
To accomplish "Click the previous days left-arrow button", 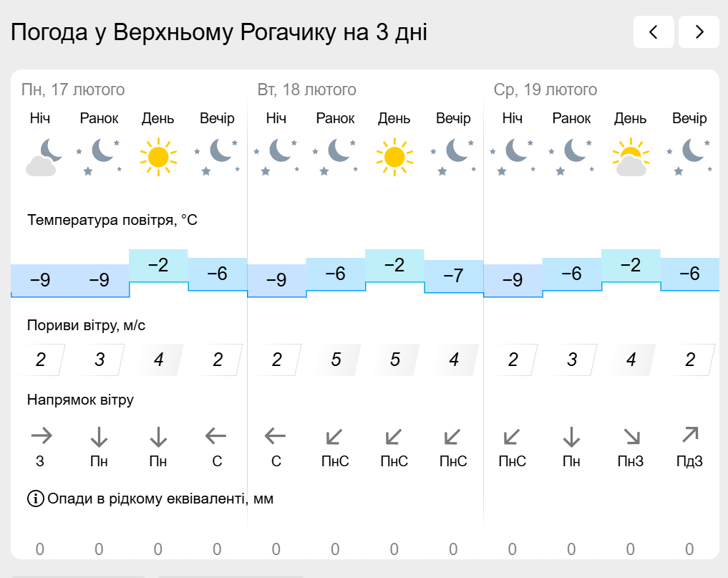I will (654, 32).
